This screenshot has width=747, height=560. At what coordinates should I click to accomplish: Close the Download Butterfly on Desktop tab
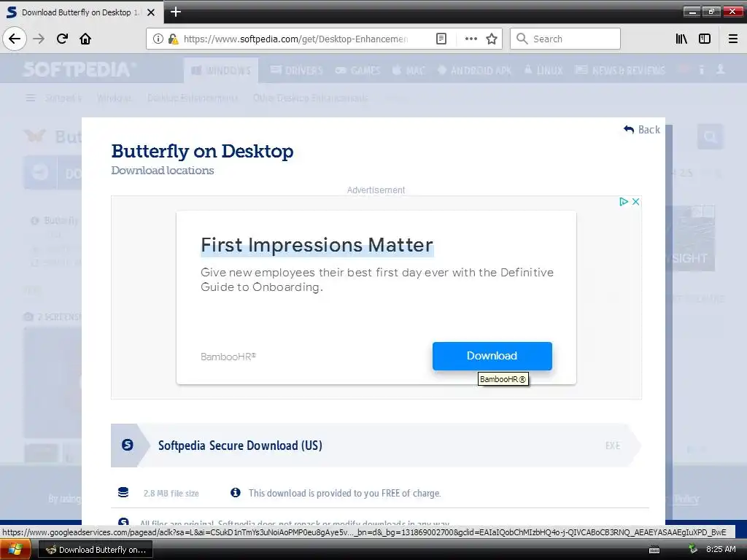tap(151, 12)
